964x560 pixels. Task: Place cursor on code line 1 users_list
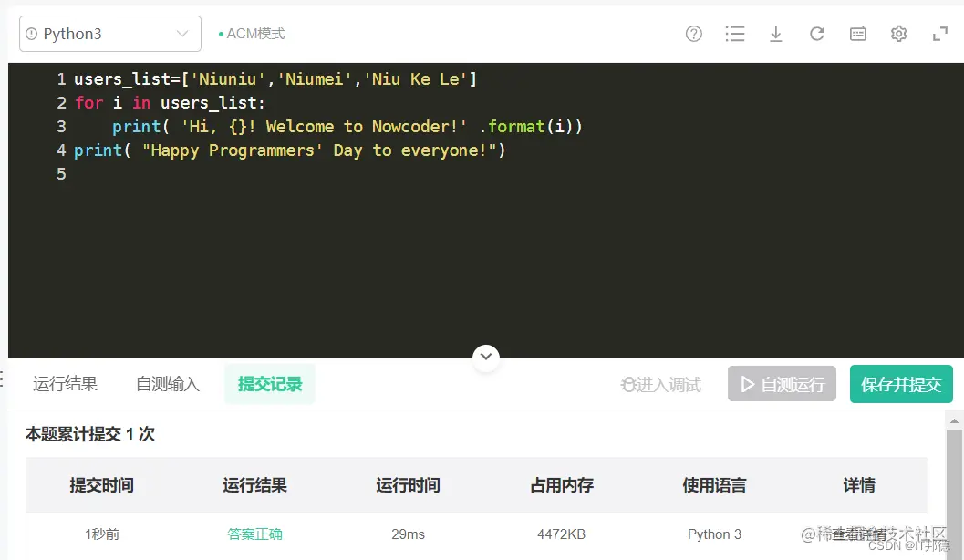tap(275, 79)
